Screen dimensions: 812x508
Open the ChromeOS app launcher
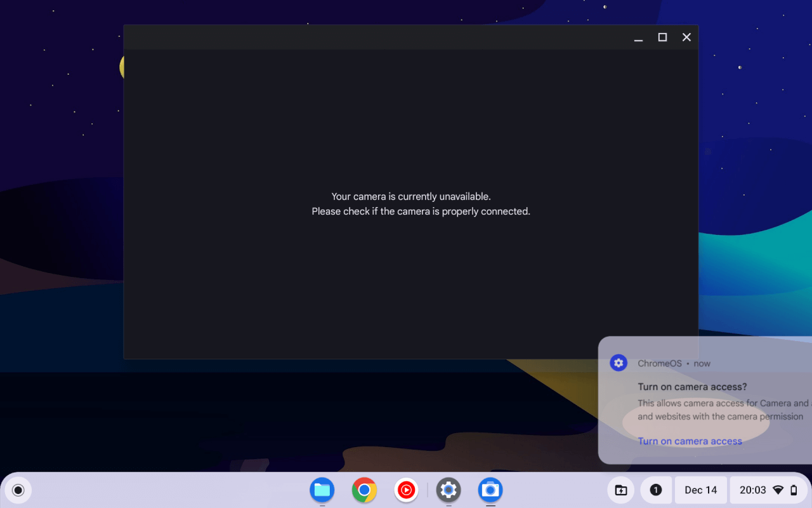coord(18,490)
